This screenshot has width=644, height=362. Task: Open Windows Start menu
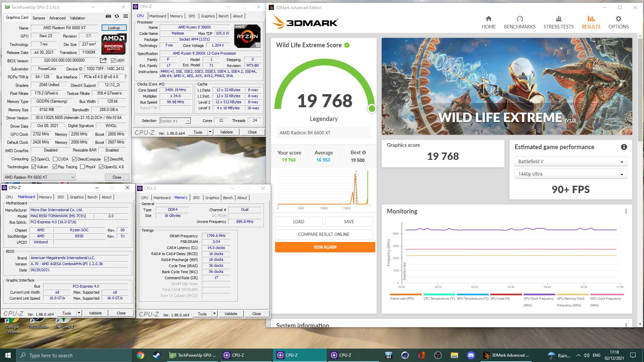(8, 355)
